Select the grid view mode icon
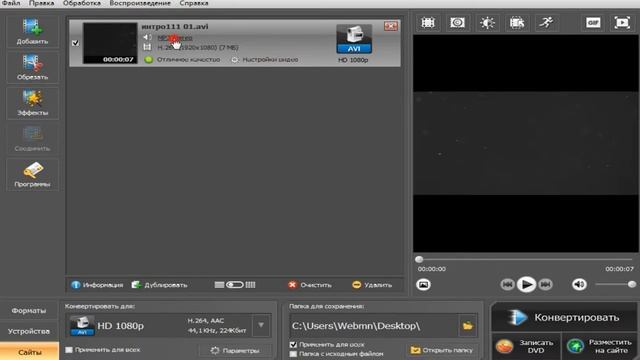 [251, 285]
